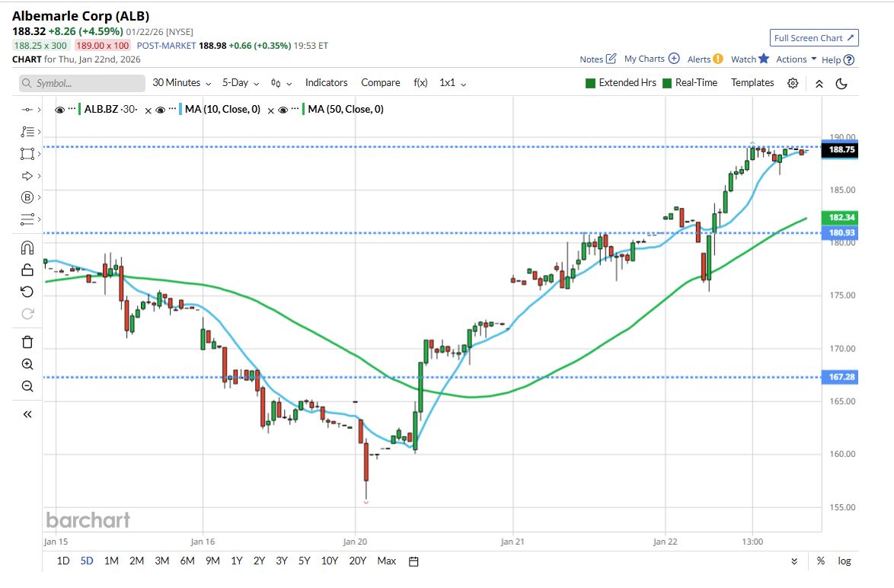This screenshot has height=588, width=894.
Task: Delete drawings with the trash icon
Action: pos(27,342)
